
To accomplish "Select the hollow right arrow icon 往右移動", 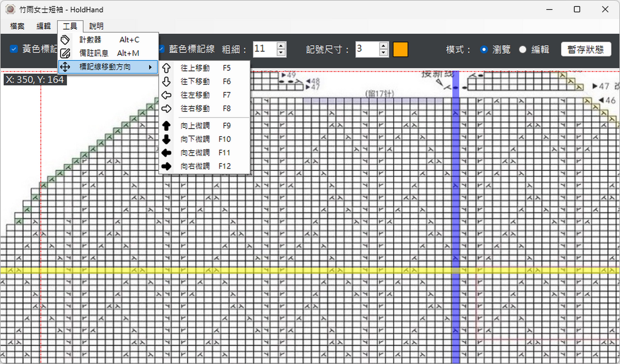I will point(166,108).
